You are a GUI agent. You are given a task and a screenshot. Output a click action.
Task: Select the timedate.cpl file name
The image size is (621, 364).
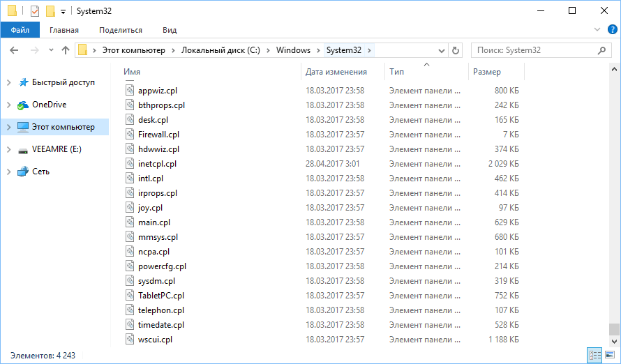pos(161,325)
